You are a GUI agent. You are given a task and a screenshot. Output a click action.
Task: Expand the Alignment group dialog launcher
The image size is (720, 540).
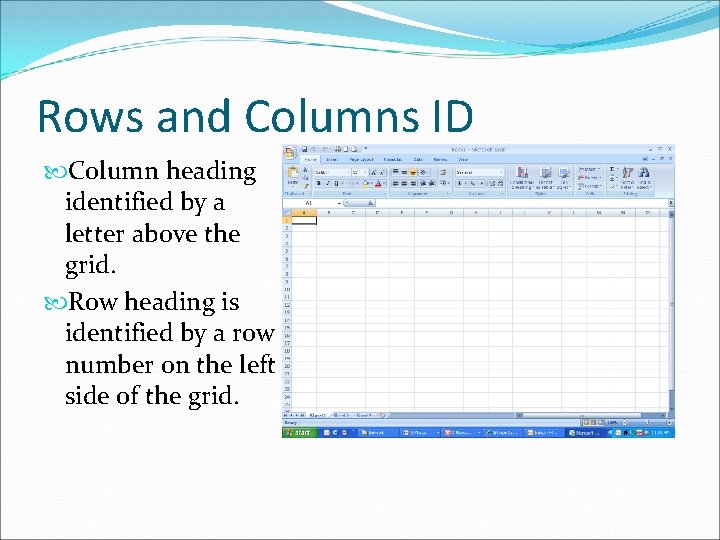coord(448,193)
